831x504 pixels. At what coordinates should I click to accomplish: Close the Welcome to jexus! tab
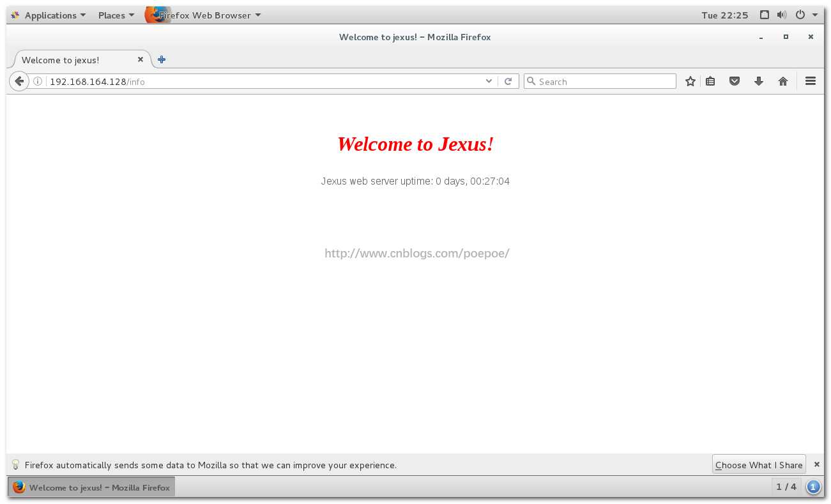point(141,59)
